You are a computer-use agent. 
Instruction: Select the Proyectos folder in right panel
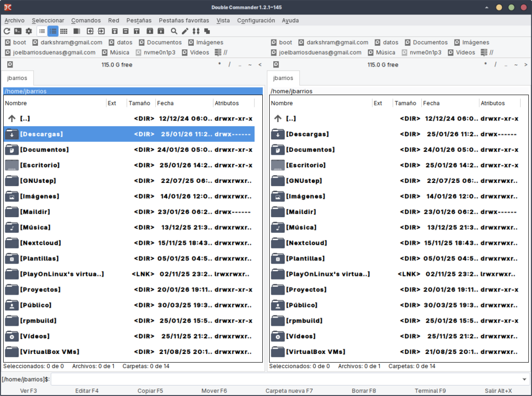pyautogui.click(x=304, y=289)
